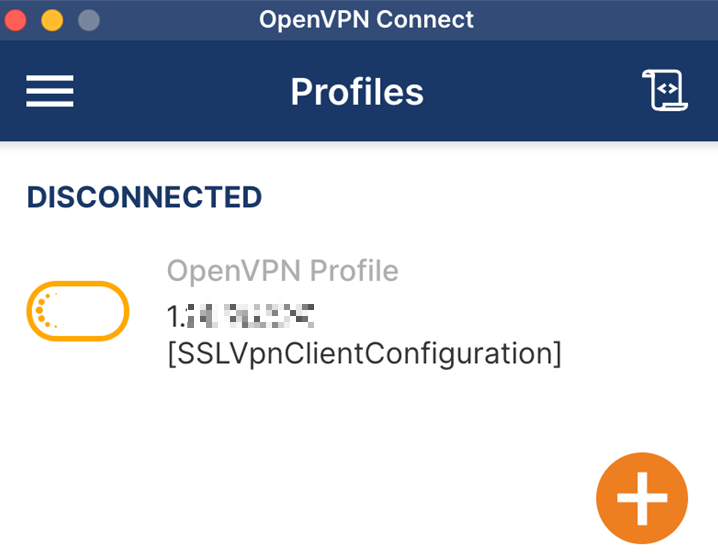Click the white plus sign symbol
The height and width of the screenshot is (554, 718).
642,498
